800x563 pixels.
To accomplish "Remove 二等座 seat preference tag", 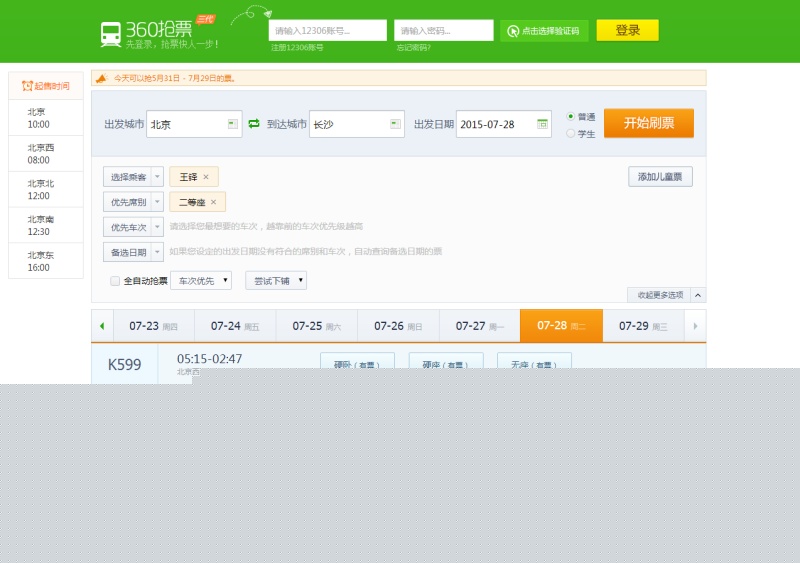I will pyautogui.click(x=213, y=202).
